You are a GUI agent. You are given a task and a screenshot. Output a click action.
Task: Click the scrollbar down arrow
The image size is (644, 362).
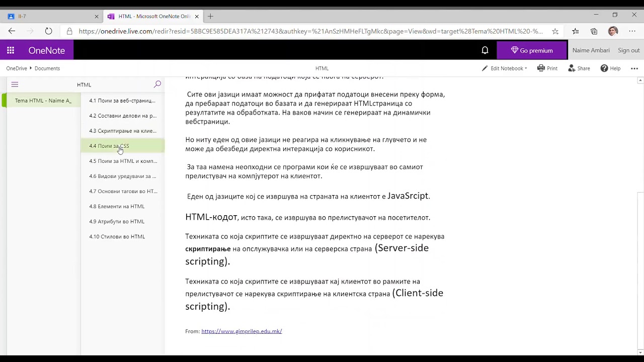coord(640,351)
